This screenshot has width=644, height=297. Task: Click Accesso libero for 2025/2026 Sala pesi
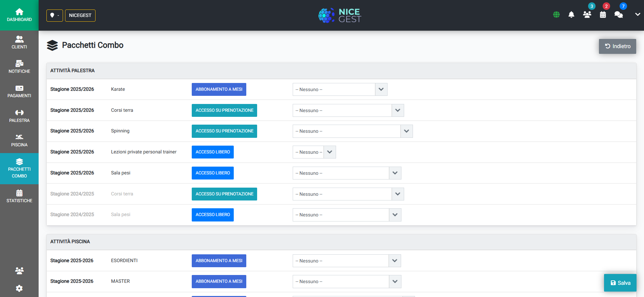(213, 173)
